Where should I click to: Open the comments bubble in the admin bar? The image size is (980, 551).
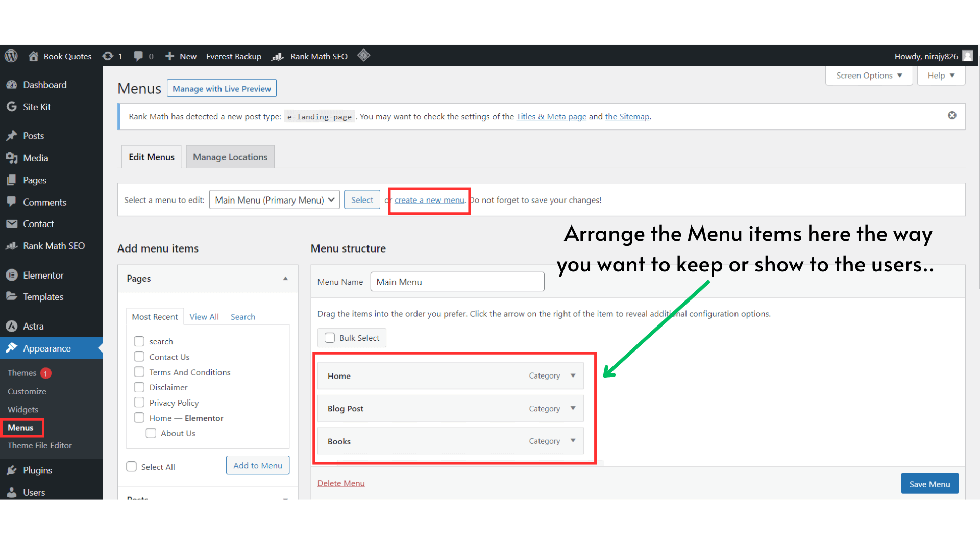pos(138,56)
